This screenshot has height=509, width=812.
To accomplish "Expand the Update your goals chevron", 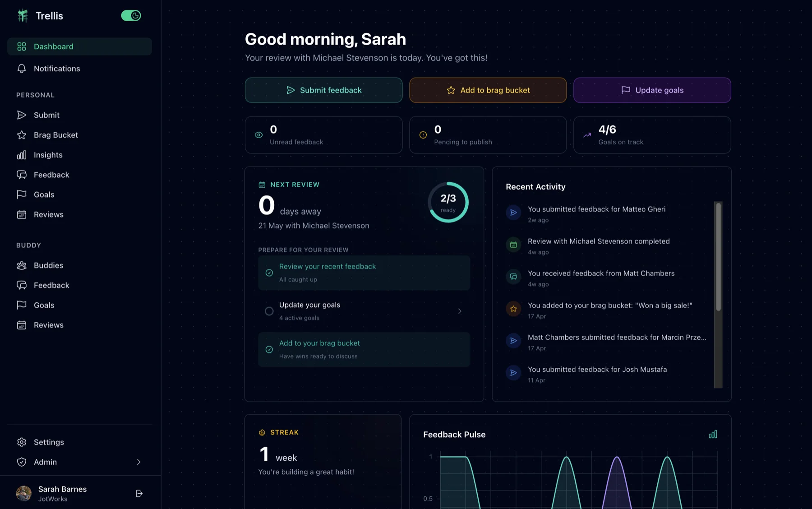I will pos(460,311).
